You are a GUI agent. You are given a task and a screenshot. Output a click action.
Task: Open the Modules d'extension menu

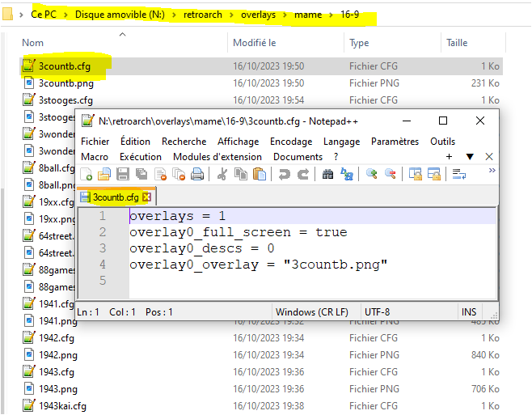[x=217, y=156]
